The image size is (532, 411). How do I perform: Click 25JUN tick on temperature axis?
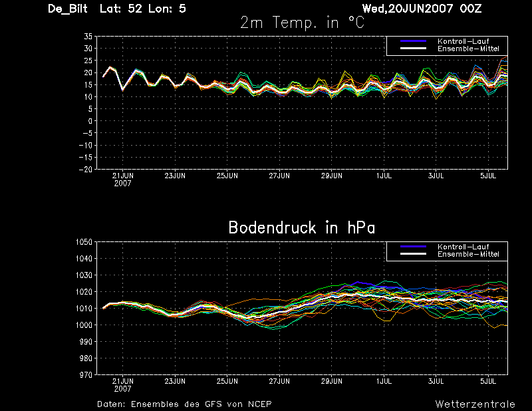[227, 176]
